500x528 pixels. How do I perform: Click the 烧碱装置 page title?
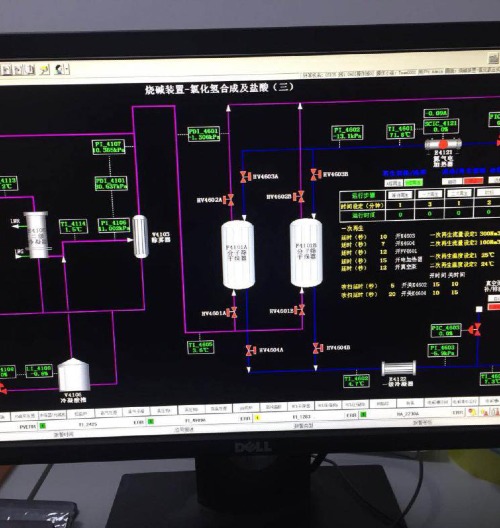coord(220,89)
